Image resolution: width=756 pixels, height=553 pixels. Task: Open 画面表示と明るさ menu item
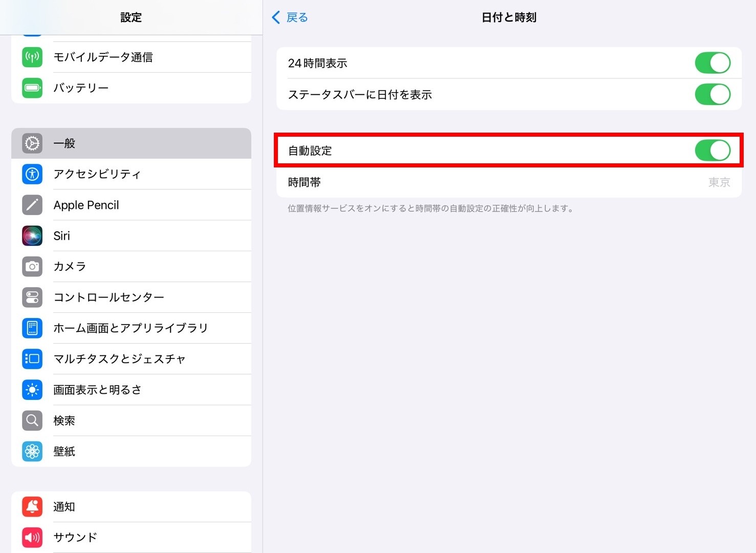[131, 390]
